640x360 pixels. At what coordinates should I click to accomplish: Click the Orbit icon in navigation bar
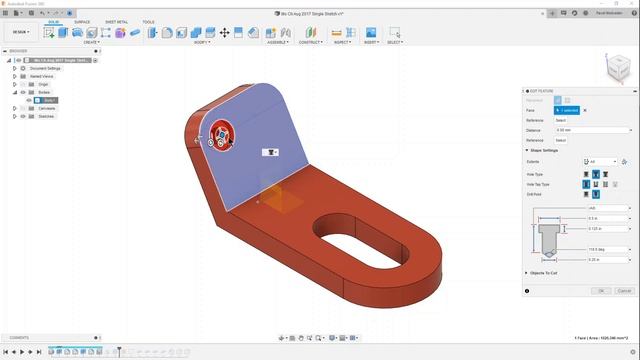[282, 338]
